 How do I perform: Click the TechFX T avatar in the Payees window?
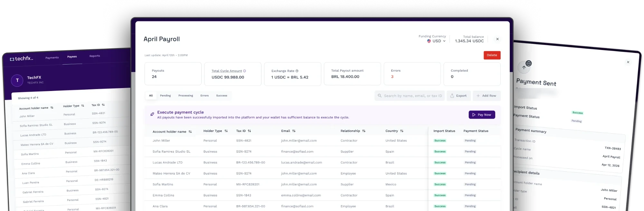(x=17, y=80)
